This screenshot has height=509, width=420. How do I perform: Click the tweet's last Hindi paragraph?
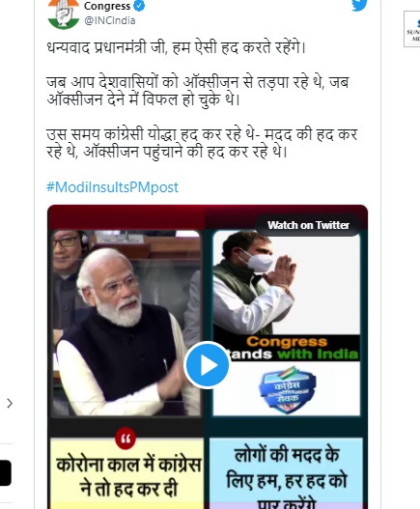pos(202,143)
